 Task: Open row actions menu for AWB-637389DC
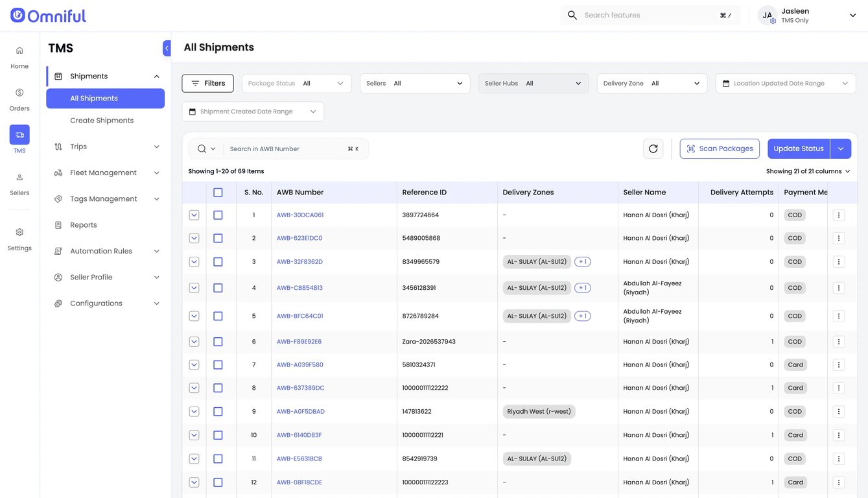tap(839, 388)
